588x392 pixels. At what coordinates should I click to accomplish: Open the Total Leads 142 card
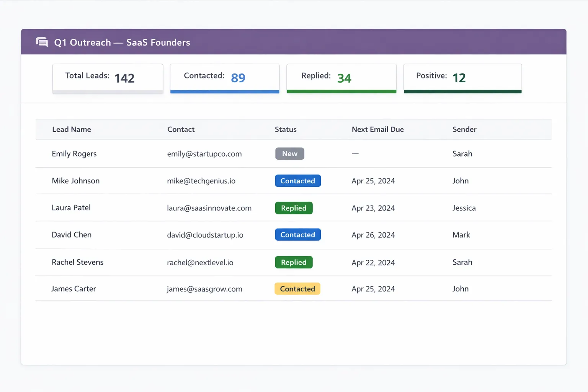(x=108, y=78)
